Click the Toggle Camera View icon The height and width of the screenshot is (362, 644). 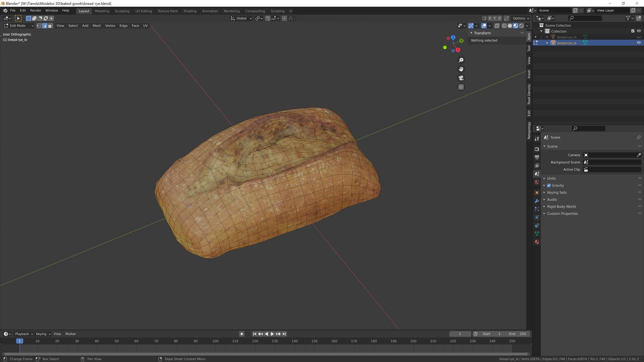click(x=461, y=78)
